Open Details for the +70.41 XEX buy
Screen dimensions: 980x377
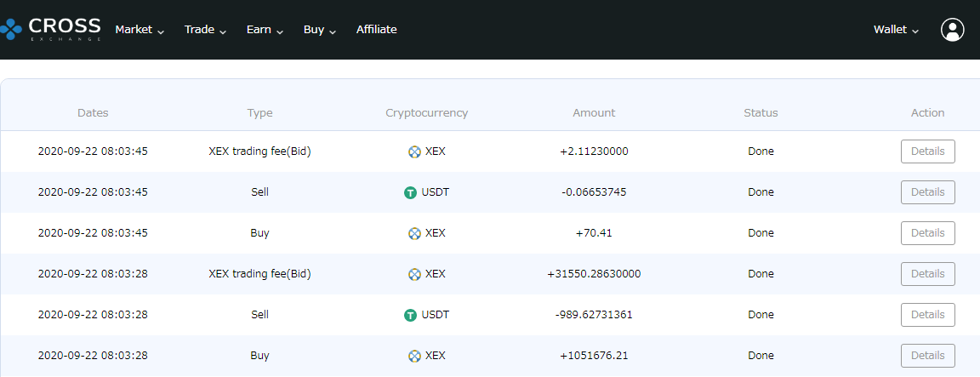927,232
